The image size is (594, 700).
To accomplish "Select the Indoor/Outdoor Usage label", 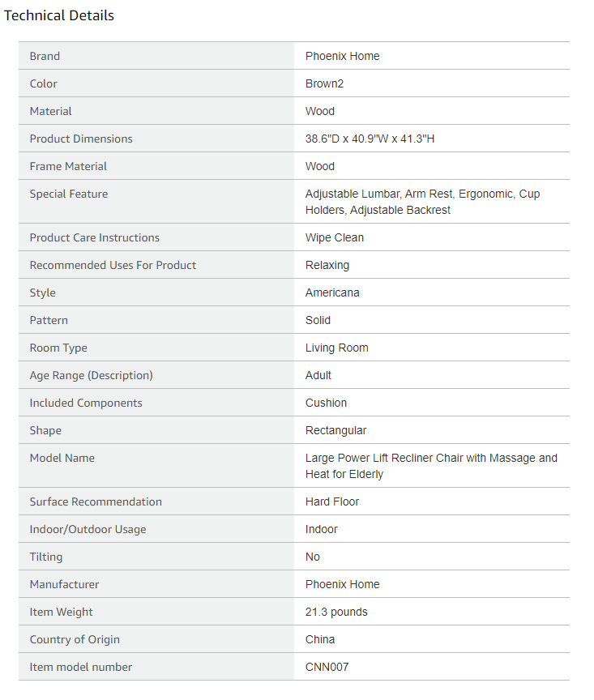I will 88,530.
